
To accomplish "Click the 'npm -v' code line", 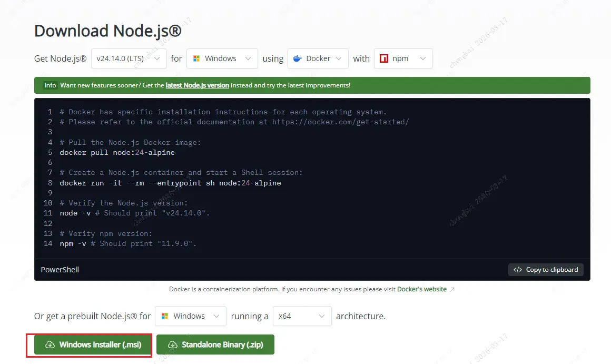I will pos(128,243).
